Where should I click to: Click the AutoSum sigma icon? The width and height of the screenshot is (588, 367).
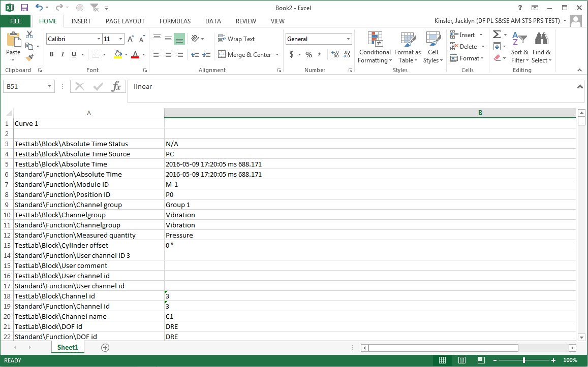[497, 35]
